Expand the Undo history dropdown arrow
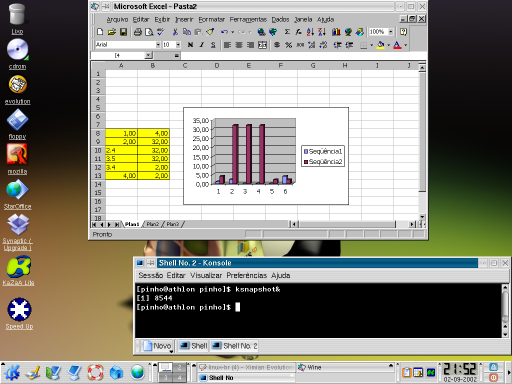The width and height of the screenshot is (512, 384). pos(232,32)
